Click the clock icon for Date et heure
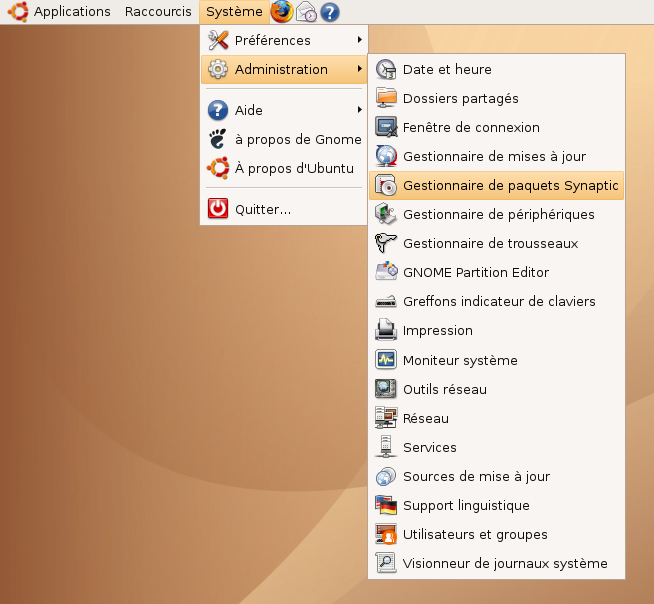Viewport: 654px width, 604px height. click(386, 70)
